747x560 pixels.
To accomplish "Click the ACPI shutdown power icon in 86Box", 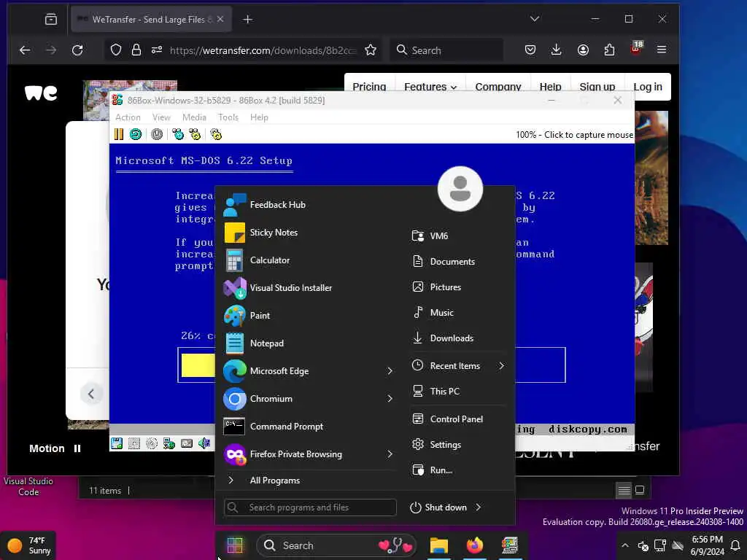I will point(157,134).
